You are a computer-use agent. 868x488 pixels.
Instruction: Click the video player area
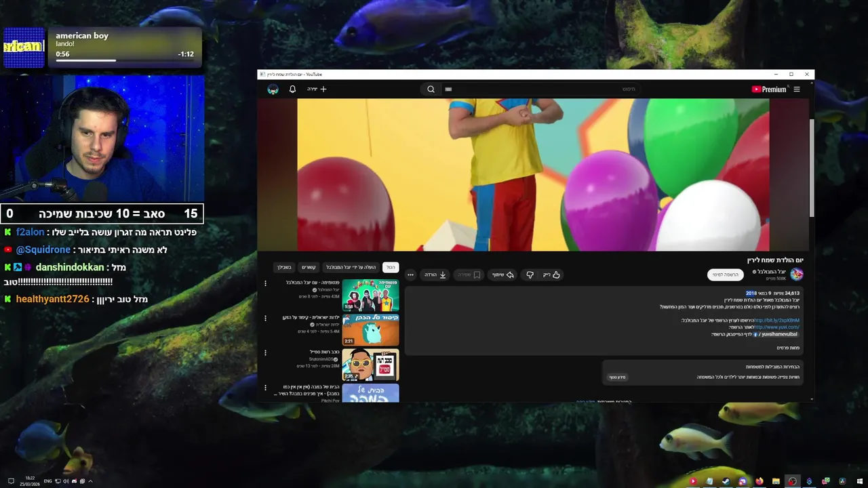[x=533, y=175]
